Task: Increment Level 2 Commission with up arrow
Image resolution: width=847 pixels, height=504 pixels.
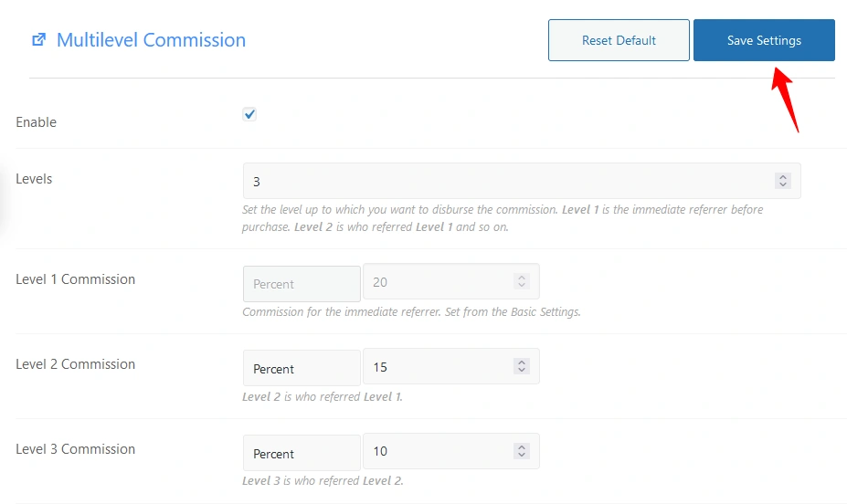Action: pyautogui.click(x=522, y=362)
